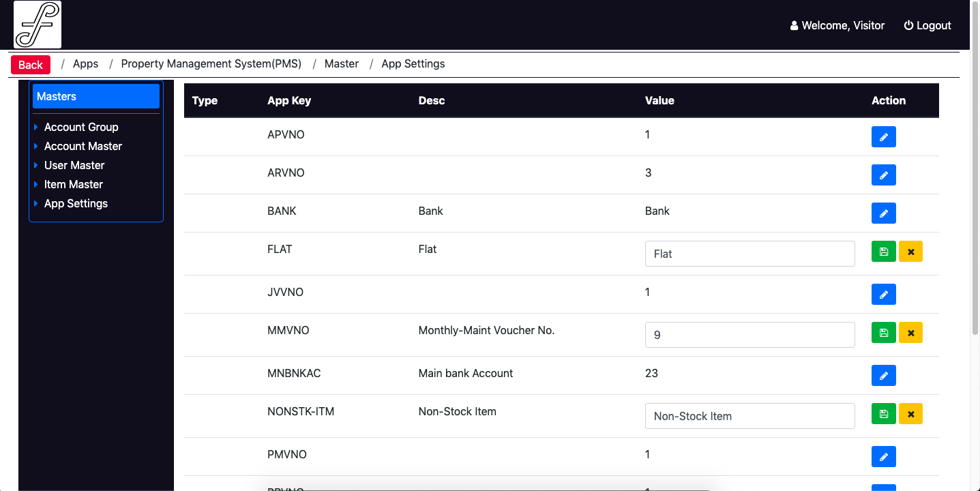The width and height of the screenshot is (980, 491).
Task: Expand Account Group in Masters sidebar
Action: 81,127
